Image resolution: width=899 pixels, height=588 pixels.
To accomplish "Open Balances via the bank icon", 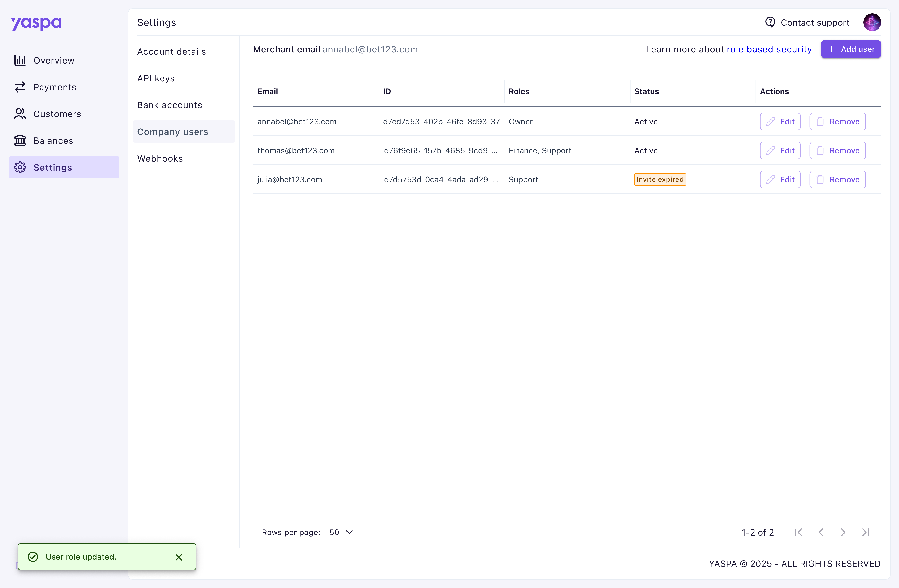I will (20, 140).
